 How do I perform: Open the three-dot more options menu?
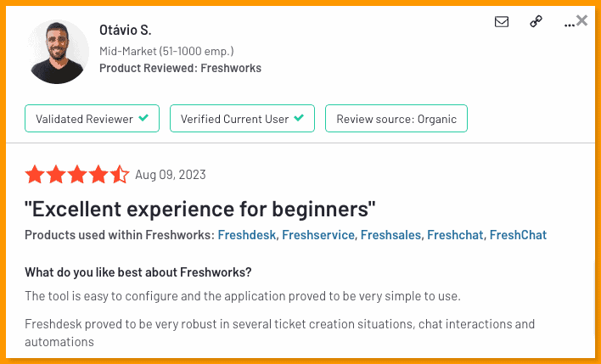570,25
